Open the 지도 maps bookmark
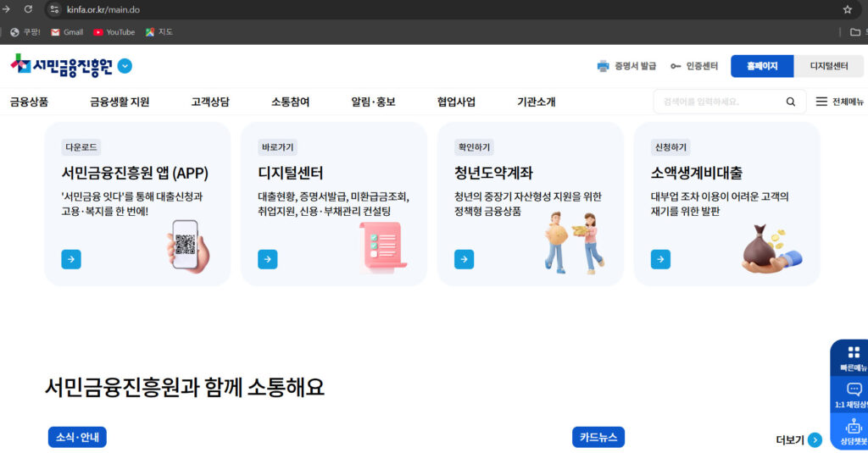The height and width of the screenshot is (453, 868). (x=159, y=32)
